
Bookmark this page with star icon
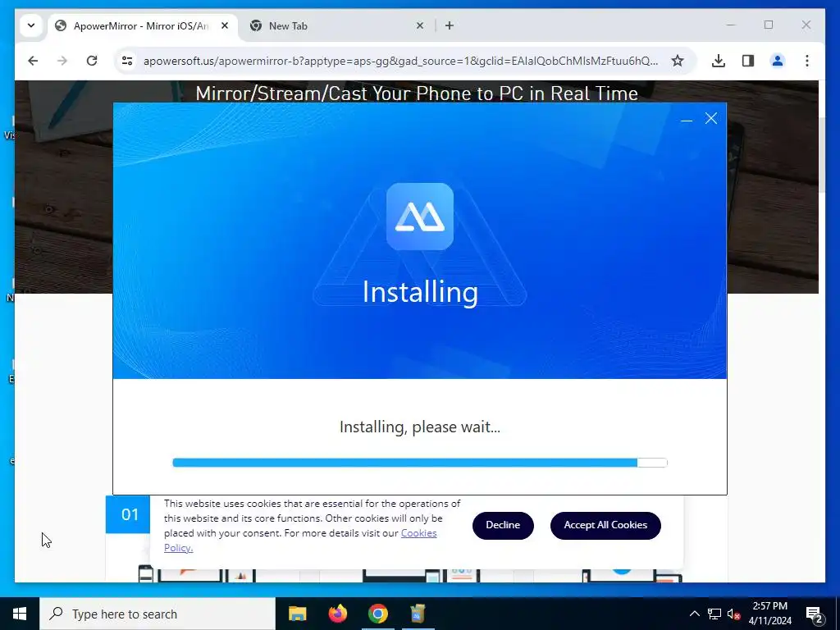pyautogui.click(x=678, y=61)
